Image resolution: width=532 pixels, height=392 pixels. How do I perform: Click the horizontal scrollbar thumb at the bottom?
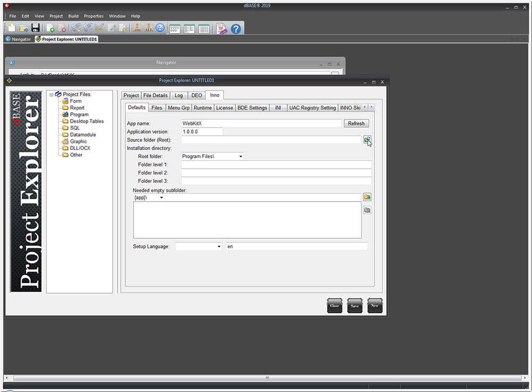tap(267, 378)
